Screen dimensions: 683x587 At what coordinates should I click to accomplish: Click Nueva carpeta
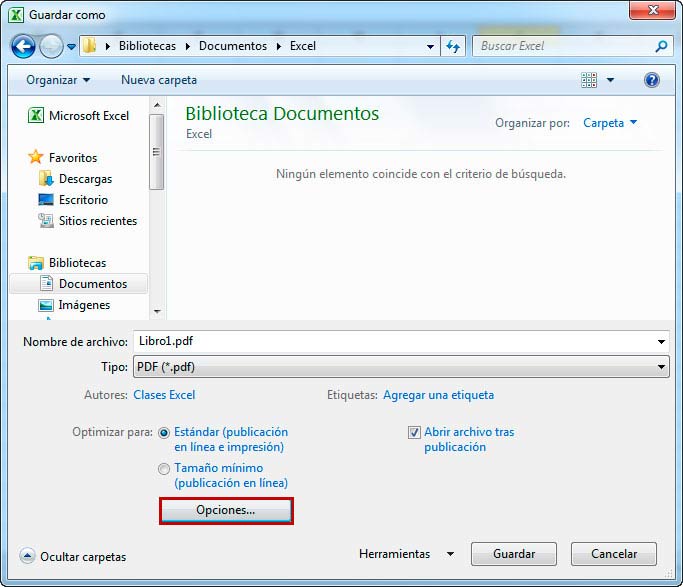159,80
